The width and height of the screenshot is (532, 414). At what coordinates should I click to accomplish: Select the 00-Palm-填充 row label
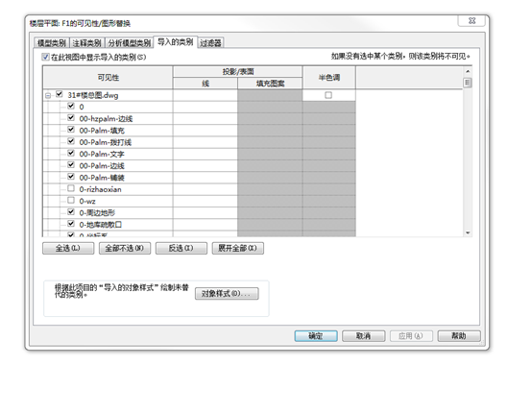pyautogui.click(x=102, y=131)
